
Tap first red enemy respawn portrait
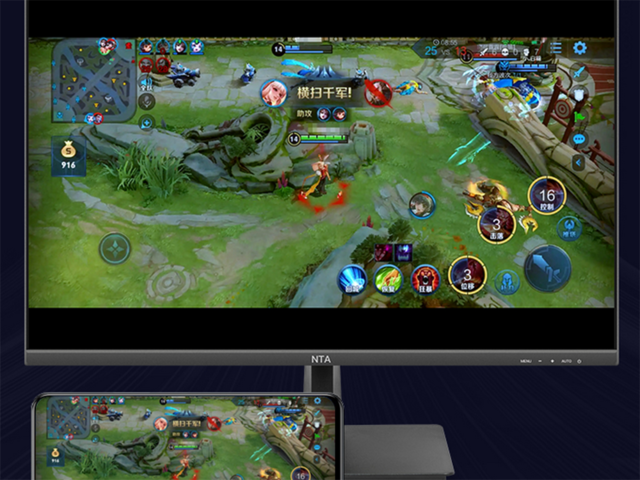click(146, 65)
